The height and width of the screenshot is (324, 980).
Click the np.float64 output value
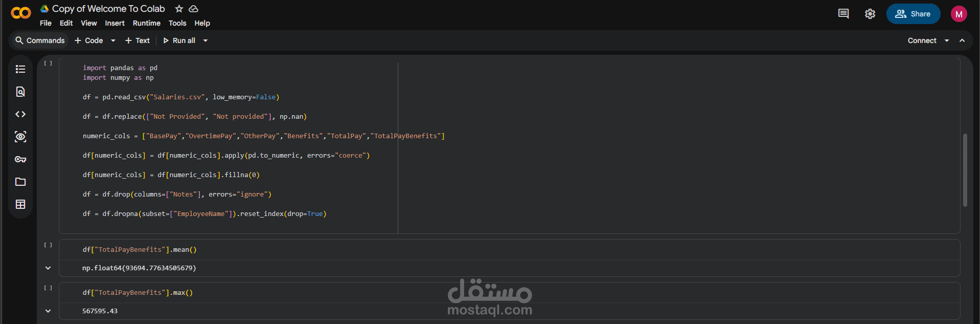click(139, 268)
